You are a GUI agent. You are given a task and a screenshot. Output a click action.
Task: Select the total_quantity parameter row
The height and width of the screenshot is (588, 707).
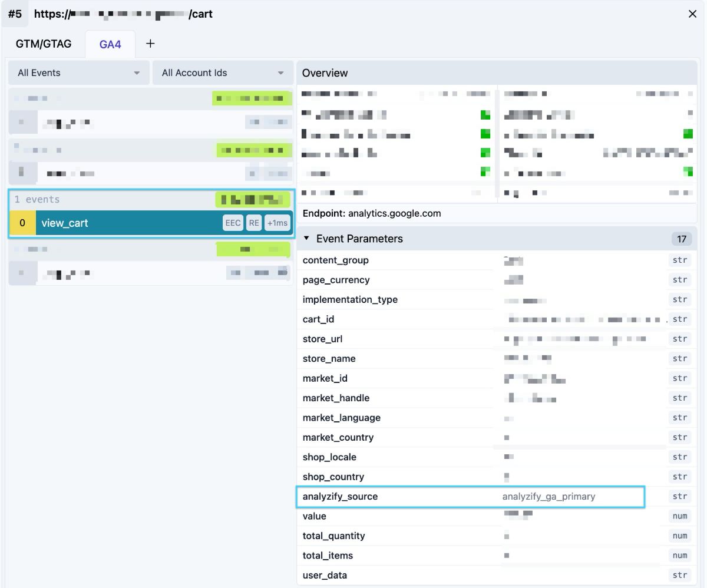tap(497, 536)
